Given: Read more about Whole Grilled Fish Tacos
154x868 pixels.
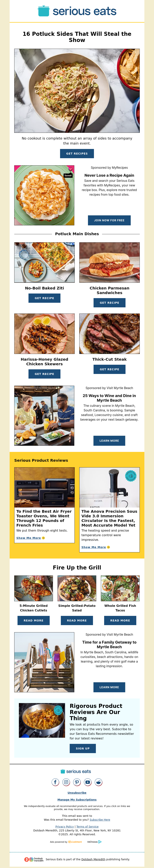Looking at the screenshot, I should (x=120, y=620).
